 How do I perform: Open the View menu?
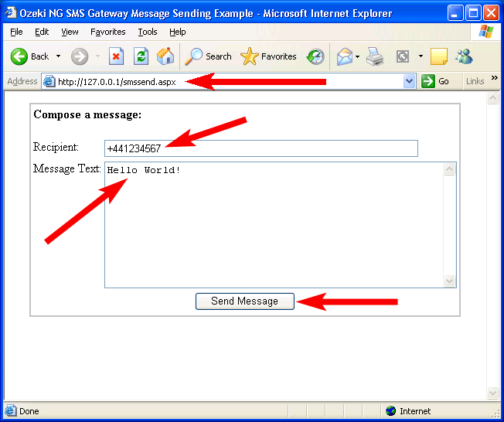(x=70, y=32)
